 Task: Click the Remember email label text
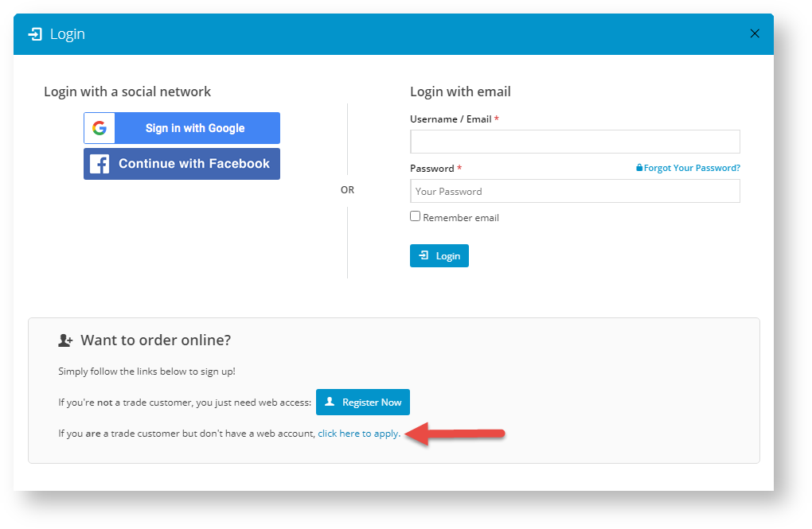pos(461,218)
